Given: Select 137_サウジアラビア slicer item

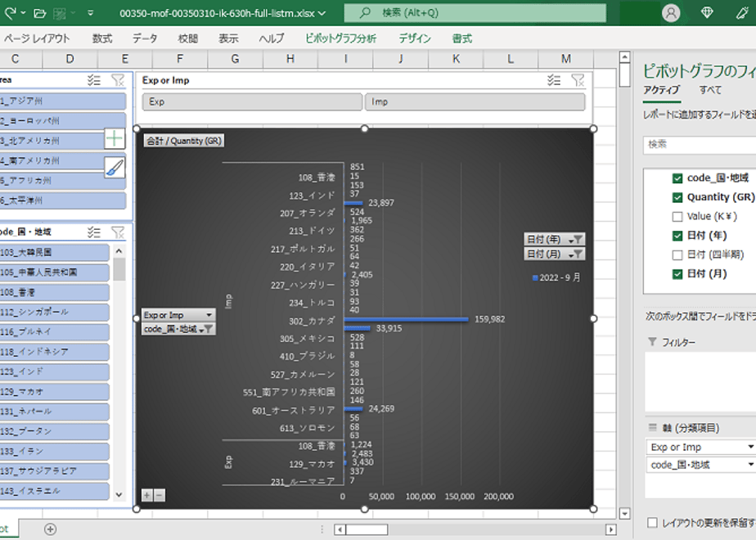Looking at the screenshot, I should pos(55,471).
